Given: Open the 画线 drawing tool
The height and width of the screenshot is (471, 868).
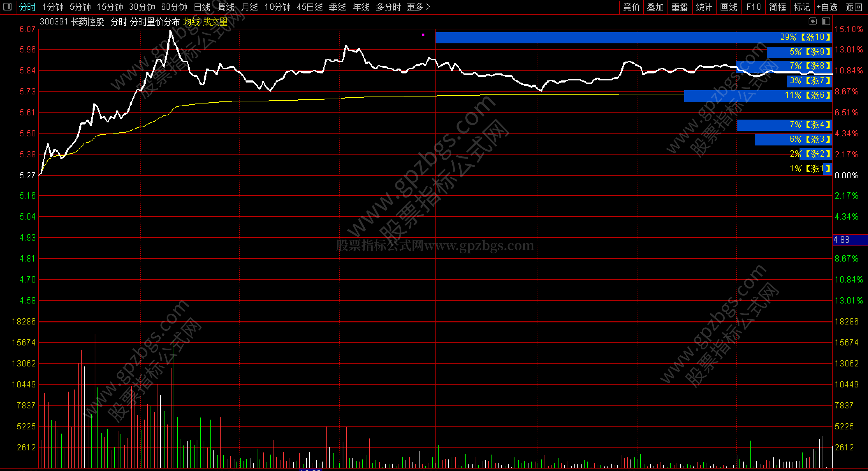Looking at the screenshot, I should point(728,7).
